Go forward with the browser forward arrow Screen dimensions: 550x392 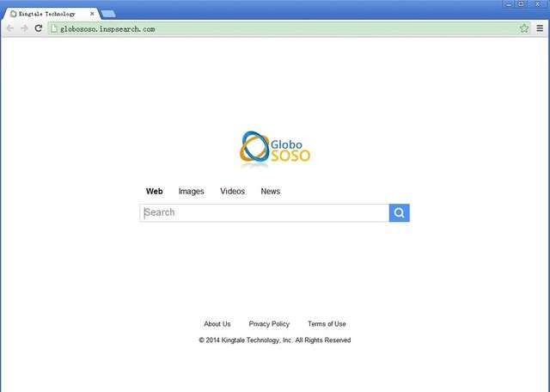click(24, 28)
